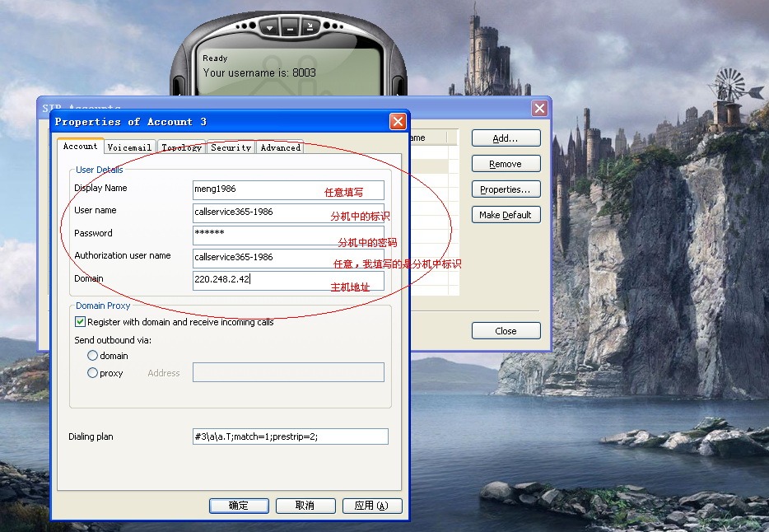
Task: Close the SIP Accounts window via X
Action: pos(539,109)
